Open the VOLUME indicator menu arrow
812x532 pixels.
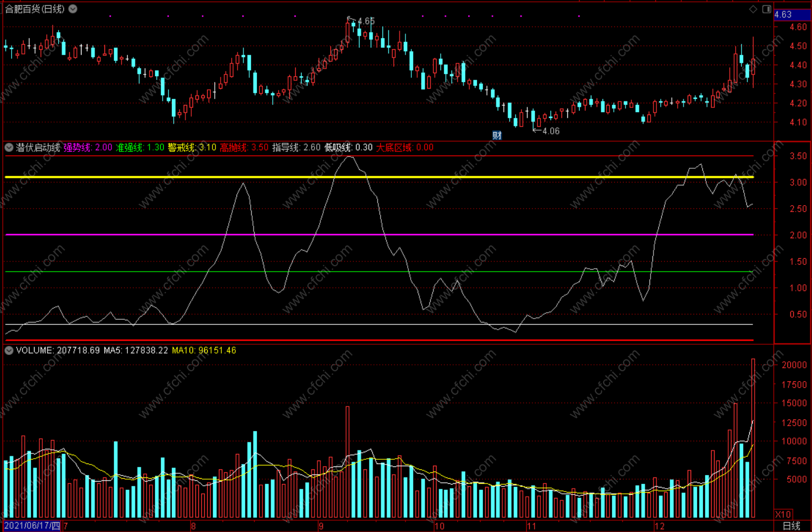click(9, 350)
